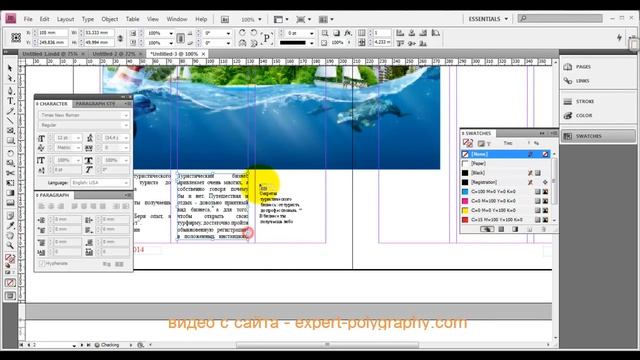Image resolution: width=640 pixels, height=360 pixels.
Task: Open the font size dropdown
Action: [x=78, y=138]
